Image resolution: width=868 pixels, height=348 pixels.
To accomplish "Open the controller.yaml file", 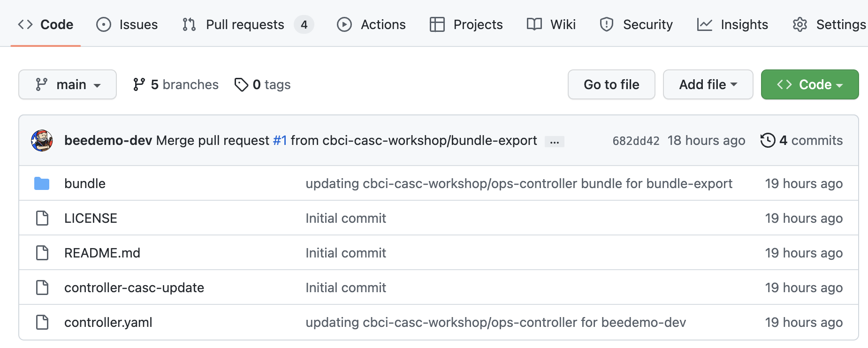I will pyautogui.click(x=108, y=322).
